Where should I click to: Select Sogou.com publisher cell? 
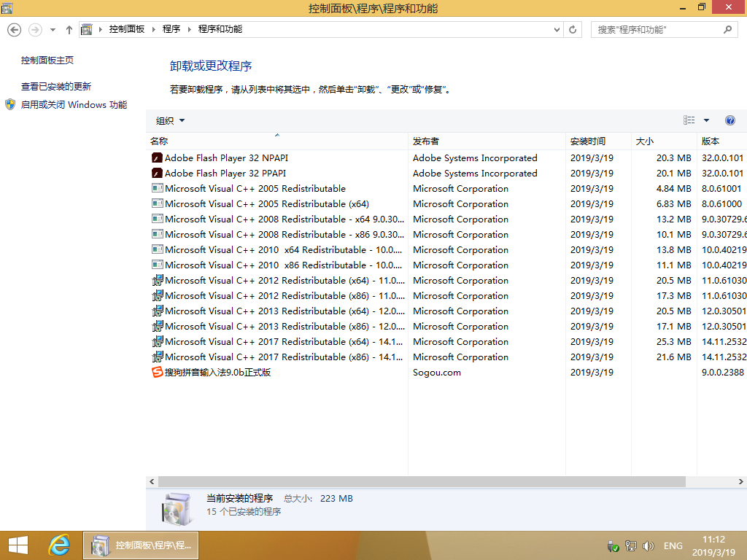(437, 373)
